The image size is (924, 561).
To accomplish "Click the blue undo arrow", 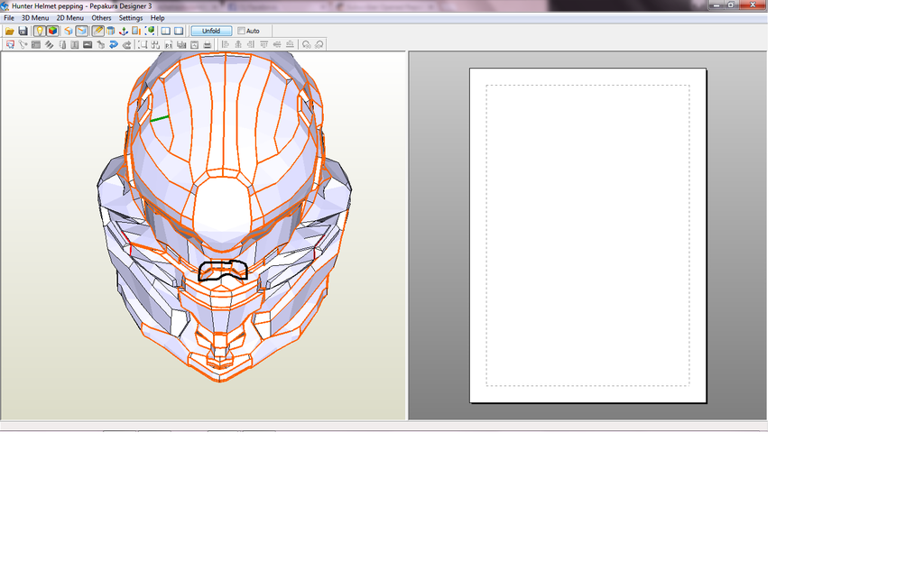I will click(x=114, y=45).
